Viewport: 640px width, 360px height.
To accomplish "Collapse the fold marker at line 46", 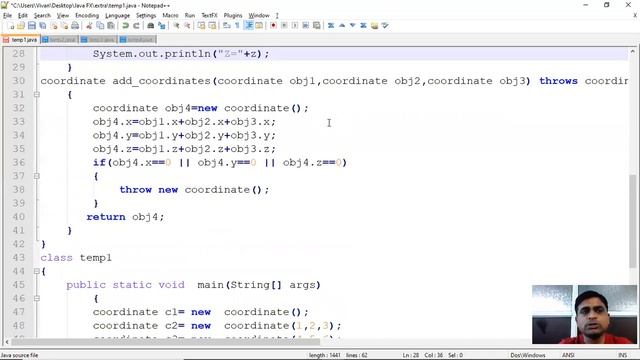I will point(37,299).
